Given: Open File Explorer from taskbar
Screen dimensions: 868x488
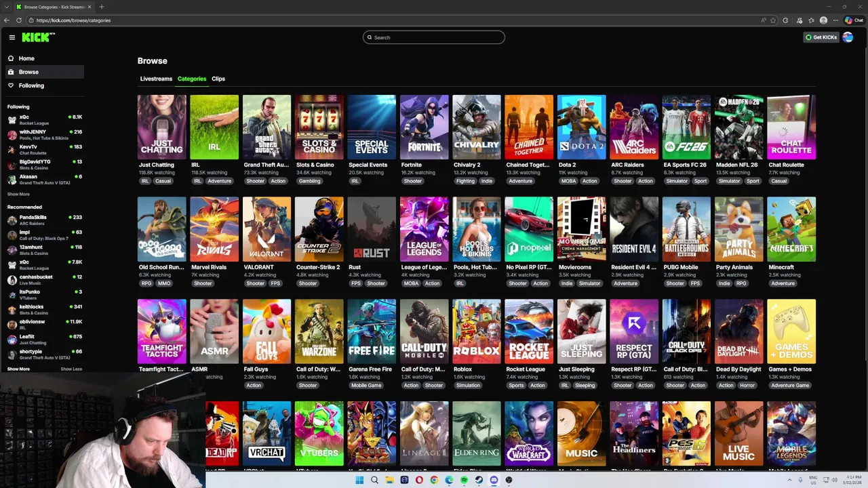Looking at the screenshot, I should click(x=389, y=480).
